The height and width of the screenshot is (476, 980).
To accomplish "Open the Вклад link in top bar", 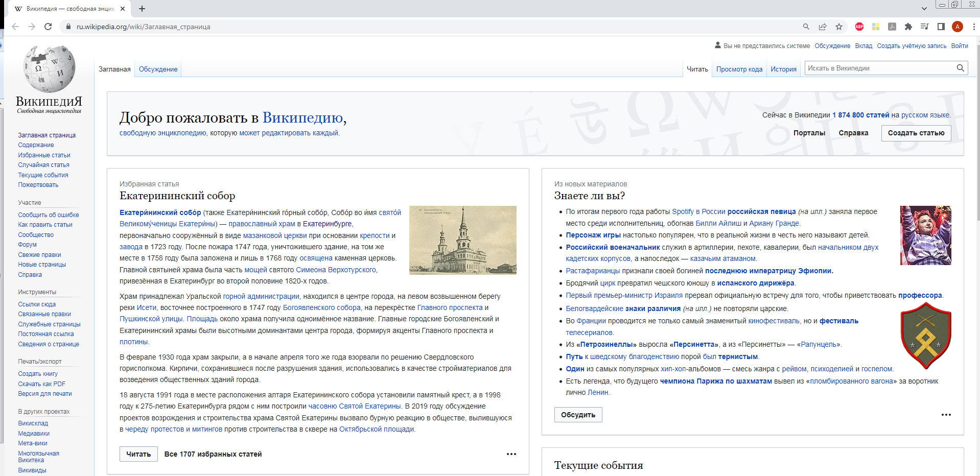I will pyautogui.click(x=864, y=45).
